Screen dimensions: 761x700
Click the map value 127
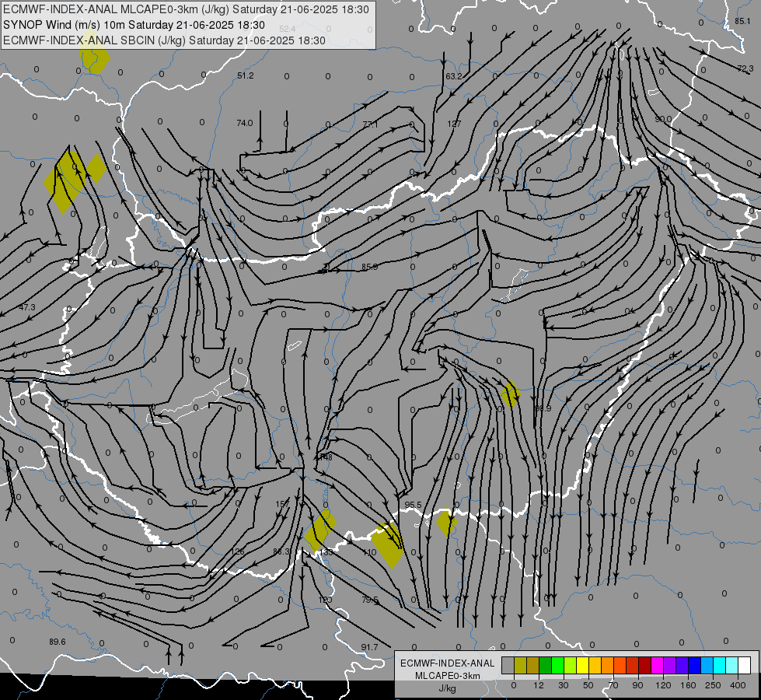click(x=454, y=124)
